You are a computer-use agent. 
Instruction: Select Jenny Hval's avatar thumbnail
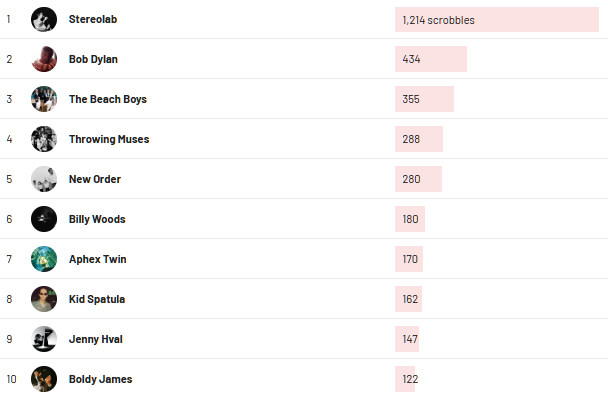[x=44, y=339]
